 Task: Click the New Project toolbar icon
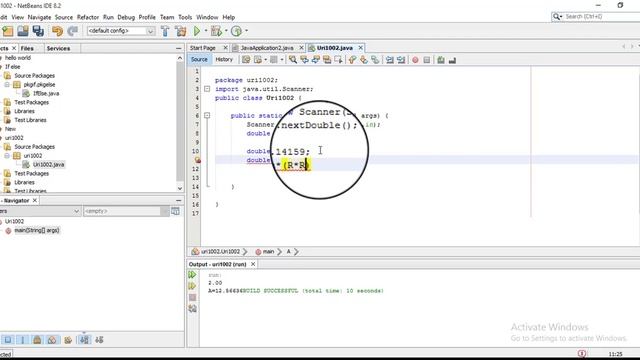[8, 31]
